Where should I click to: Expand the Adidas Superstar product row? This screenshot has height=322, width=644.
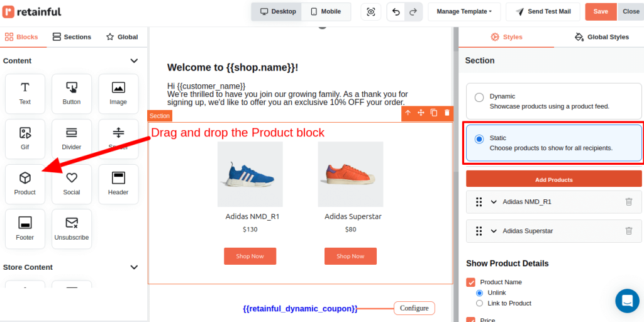tap(494, 231)
